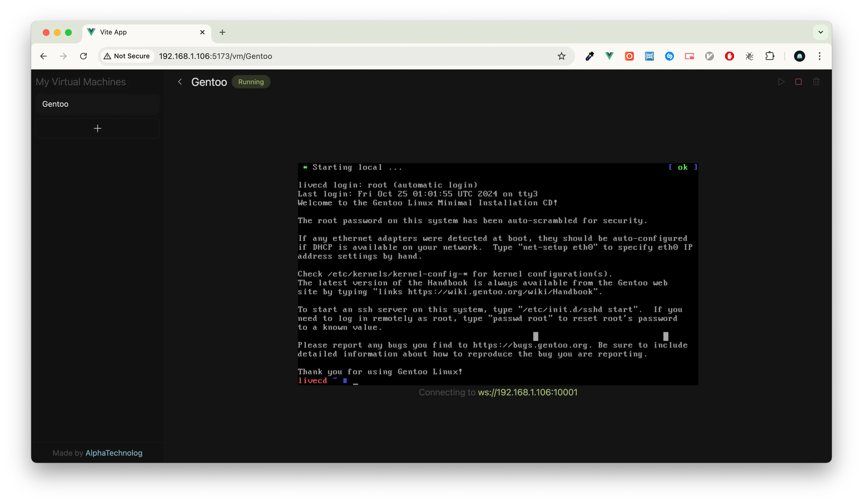The width and height of the screenshot is (863, 504).
Task: Open the gray circular extension icon
Action: point(710,56)
